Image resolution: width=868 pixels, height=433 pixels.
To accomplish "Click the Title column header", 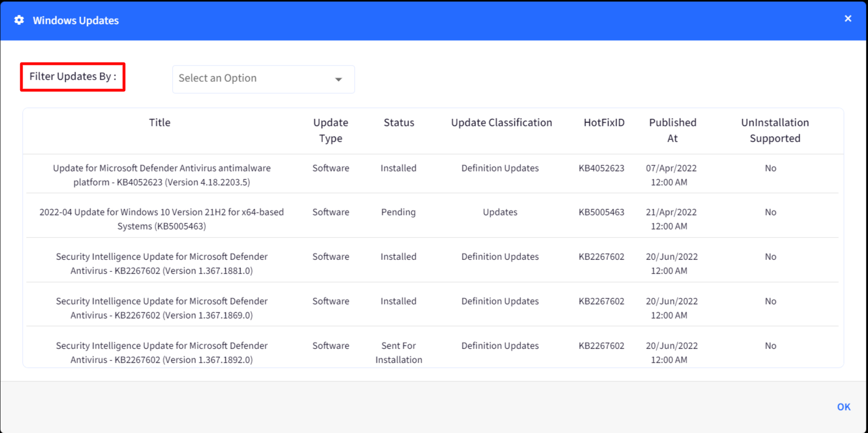I will click(160, 122).
